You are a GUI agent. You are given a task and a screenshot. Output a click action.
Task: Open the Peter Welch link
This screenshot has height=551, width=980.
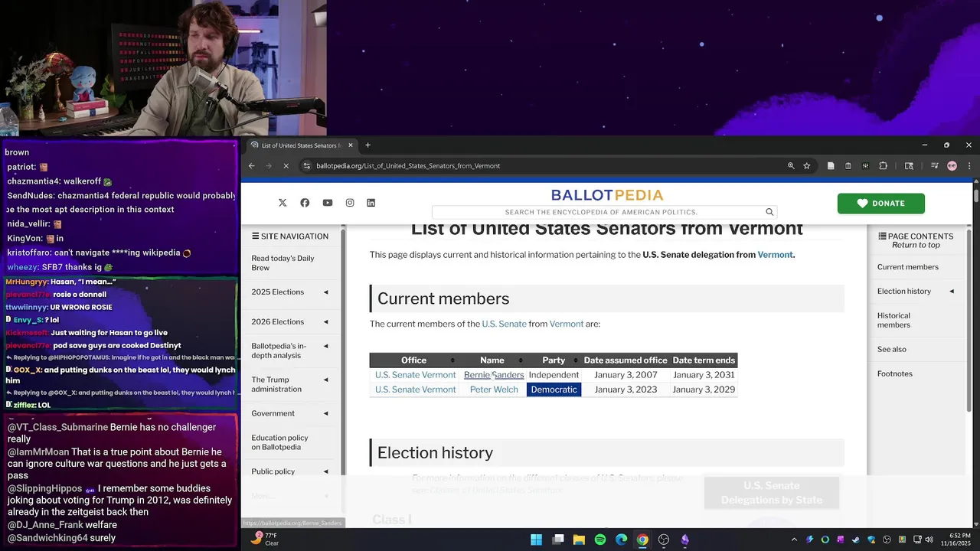pos(494,390)
